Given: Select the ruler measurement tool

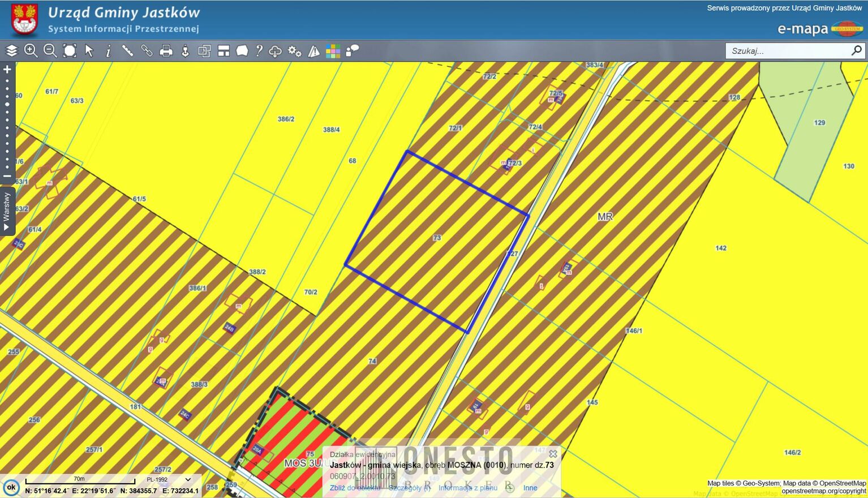Looking at the screenshot, I should pos(127,51).
